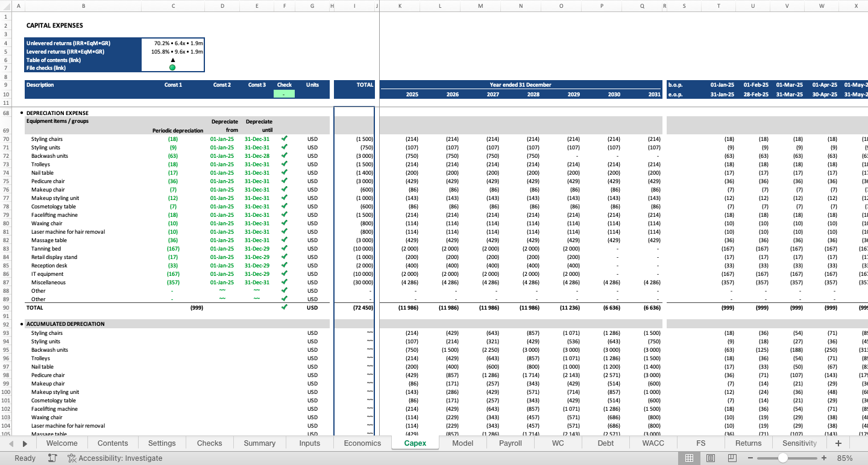Click the macro recording status bar icon
The image size is (868, 465).
pyautogui.click(x=52, y=458)
